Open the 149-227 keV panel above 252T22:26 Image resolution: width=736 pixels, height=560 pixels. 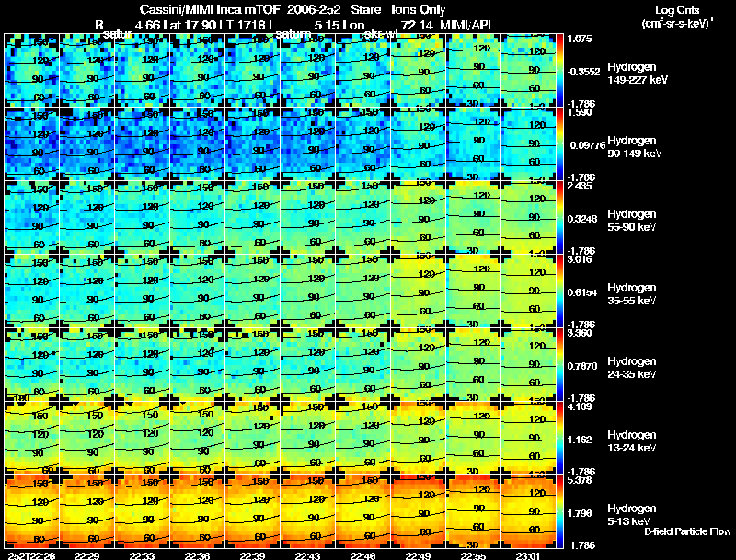(32, 71)
